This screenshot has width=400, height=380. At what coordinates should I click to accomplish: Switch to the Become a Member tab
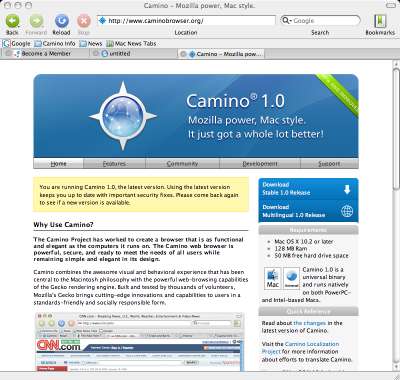(x=46, y=53)
